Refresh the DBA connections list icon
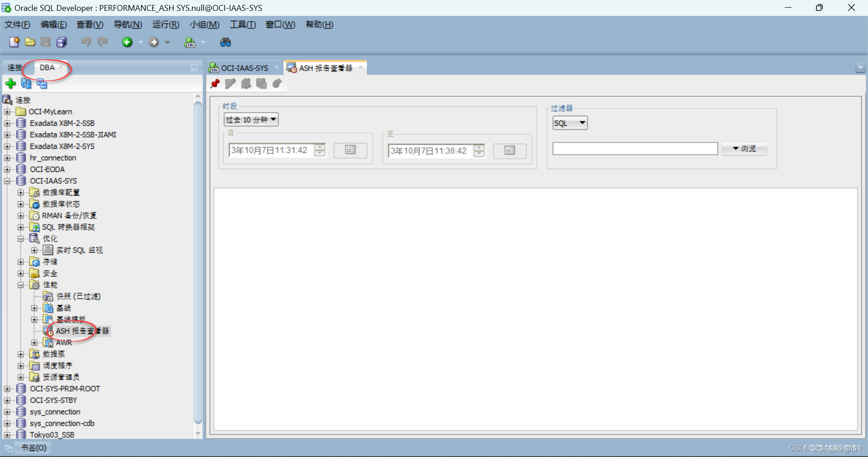Viewport: 868px width, 457px height. [26, 83]
